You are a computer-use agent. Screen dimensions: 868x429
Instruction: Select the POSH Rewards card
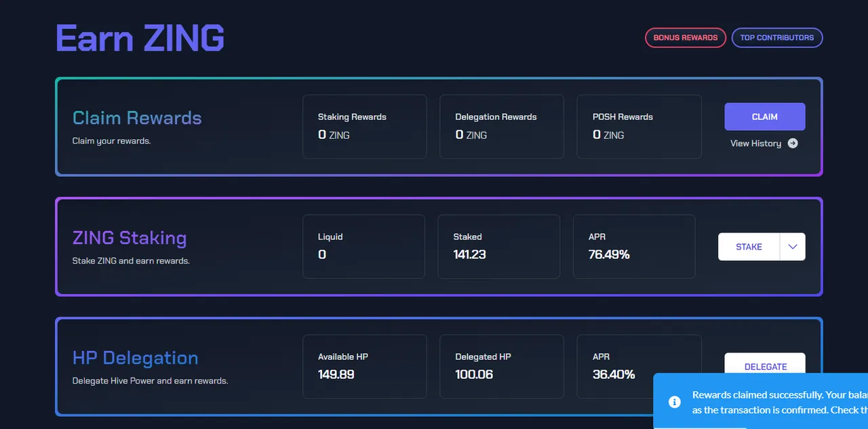[x=639, y=127]
